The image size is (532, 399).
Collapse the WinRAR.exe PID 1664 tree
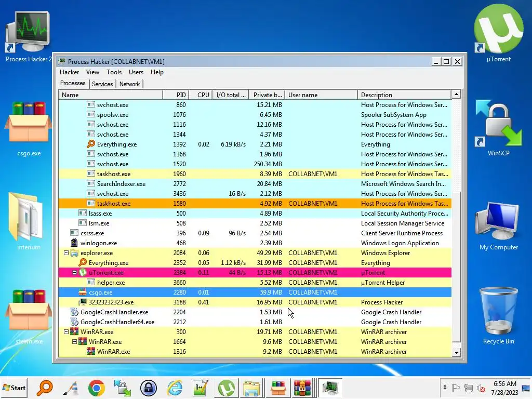(74, 342)
